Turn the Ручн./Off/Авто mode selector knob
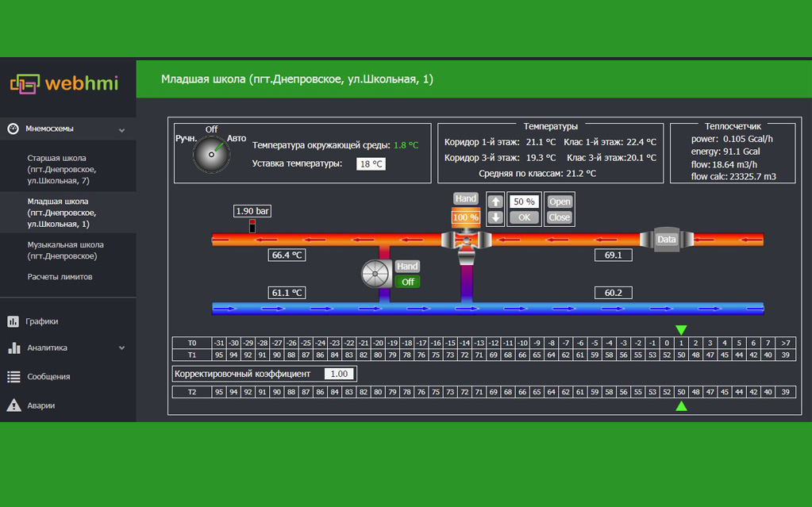 point(211,154)
